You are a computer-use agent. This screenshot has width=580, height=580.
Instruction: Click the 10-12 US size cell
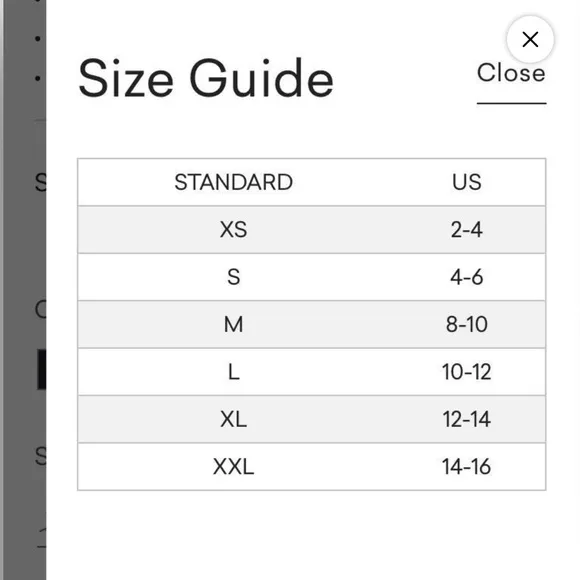tap(467, 371)
